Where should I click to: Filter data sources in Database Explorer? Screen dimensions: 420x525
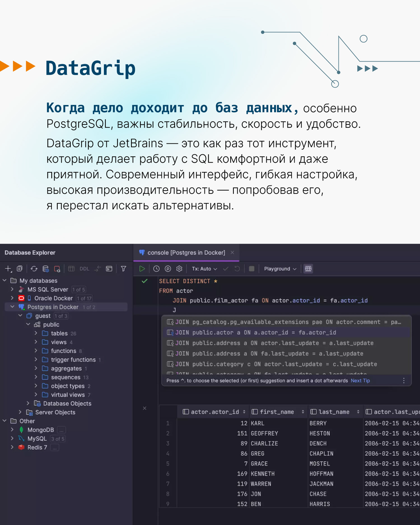(123, 268)
